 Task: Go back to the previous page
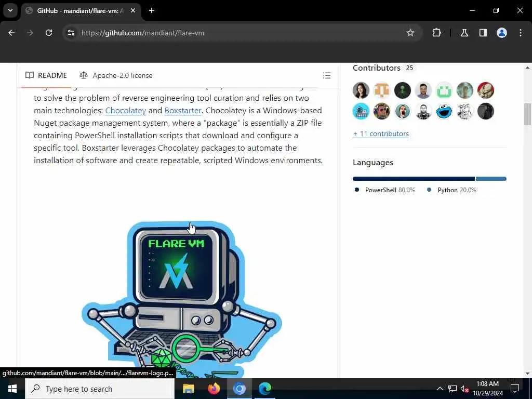(x=11, y=33)
